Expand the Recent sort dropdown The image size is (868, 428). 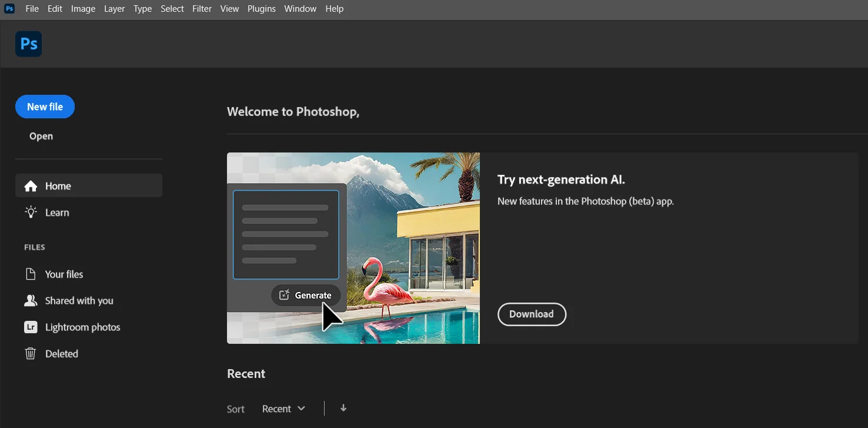click(283, 409)
